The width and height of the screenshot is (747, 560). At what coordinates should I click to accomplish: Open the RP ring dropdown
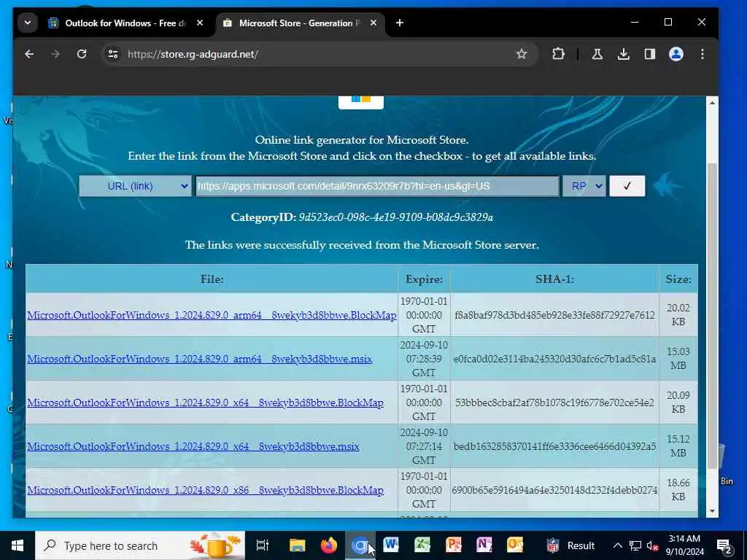584,186
